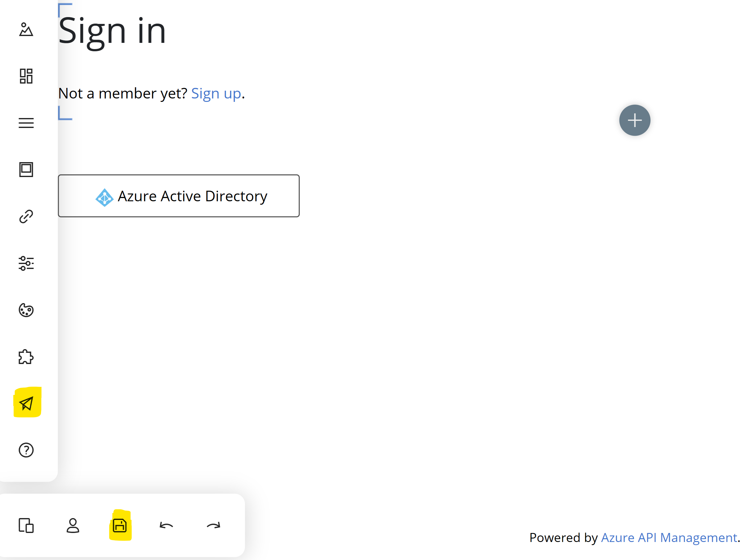Image resolution: width=748 pixels, height=560 pixels.
Task: Click the round plus add-section button
Action: pos(635,121)
